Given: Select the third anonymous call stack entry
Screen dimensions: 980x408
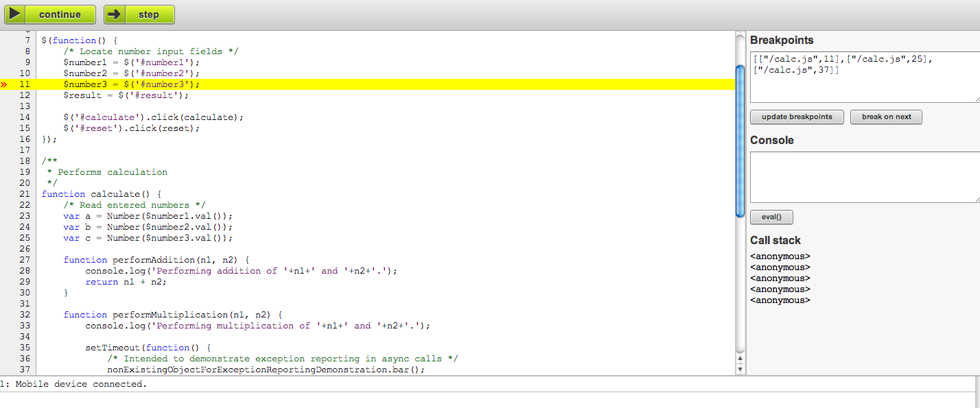Looking at the screenshot, I should coord(780,278).
